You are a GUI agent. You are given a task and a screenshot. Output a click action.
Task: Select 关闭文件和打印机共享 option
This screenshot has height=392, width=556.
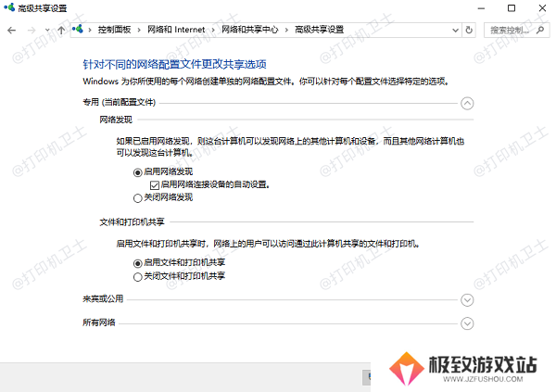tap(138, 276)
